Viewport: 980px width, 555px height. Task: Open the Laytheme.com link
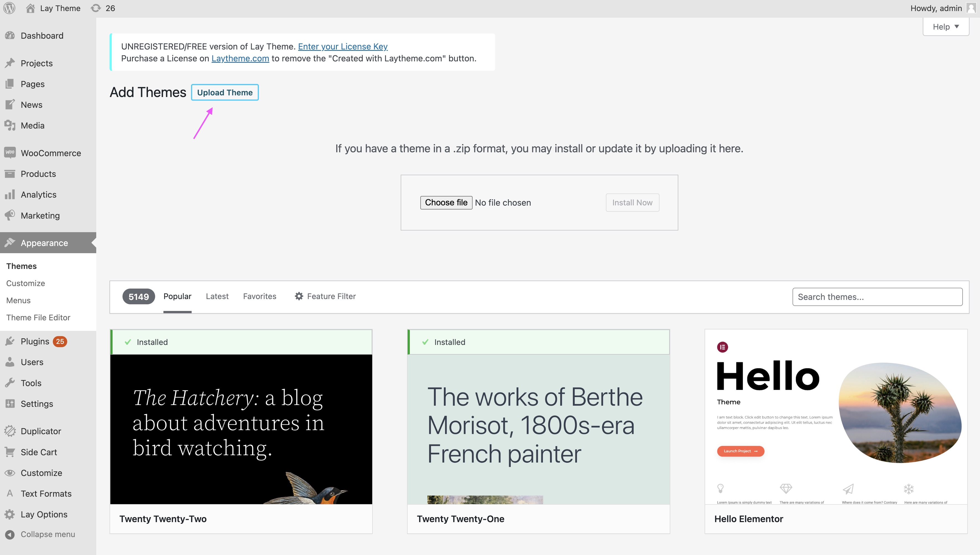click(240, 58)
